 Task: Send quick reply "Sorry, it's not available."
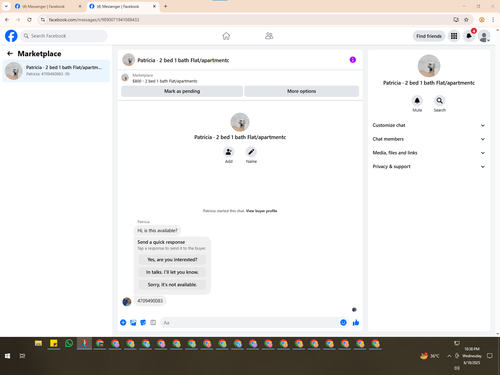pyautogui.click(x=172, y=285)
